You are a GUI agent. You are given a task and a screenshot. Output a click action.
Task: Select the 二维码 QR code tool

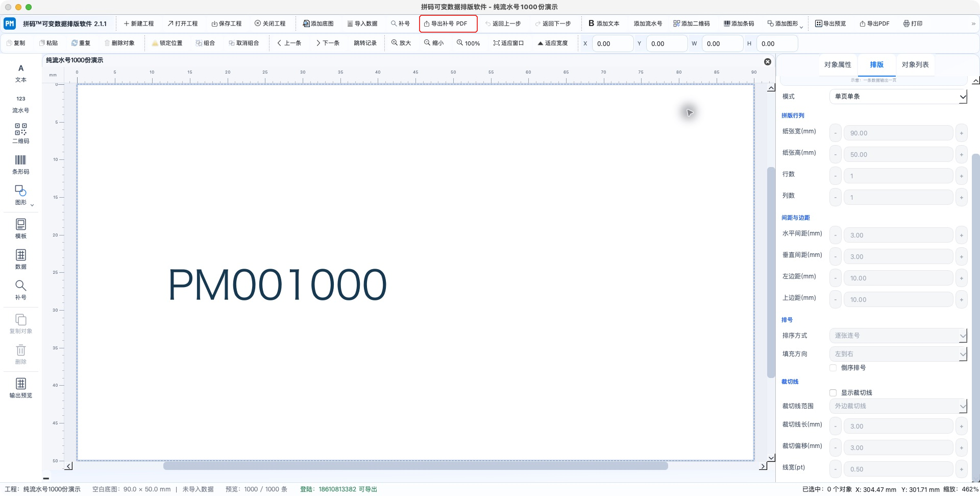click(21, 133)
